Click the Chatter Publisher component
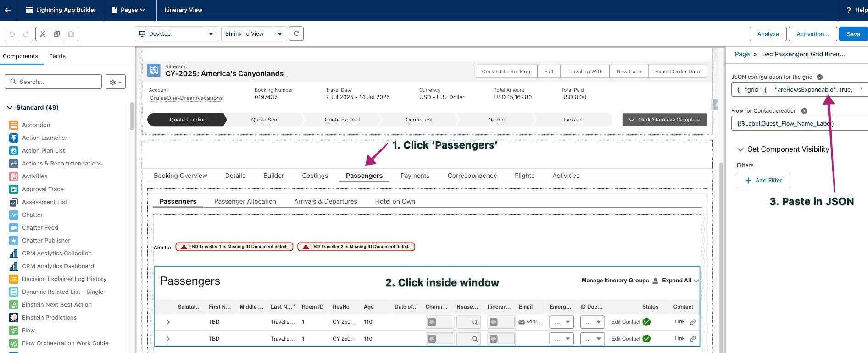The width and height of the screenshot is (868, 353). [x=46, y=240]
